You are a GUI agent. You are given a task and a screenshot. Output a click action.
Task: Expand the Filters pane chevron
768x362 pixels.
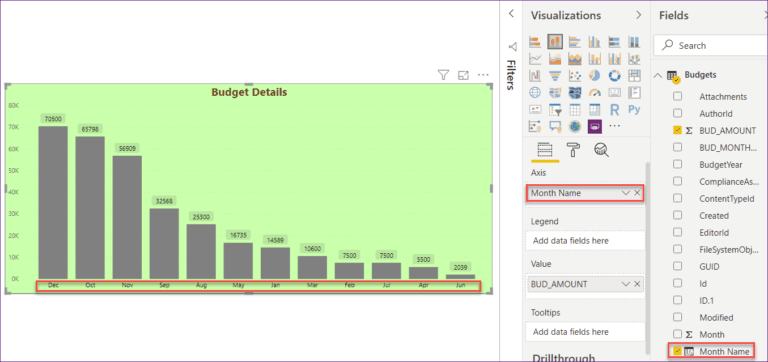tap(511, 14)
